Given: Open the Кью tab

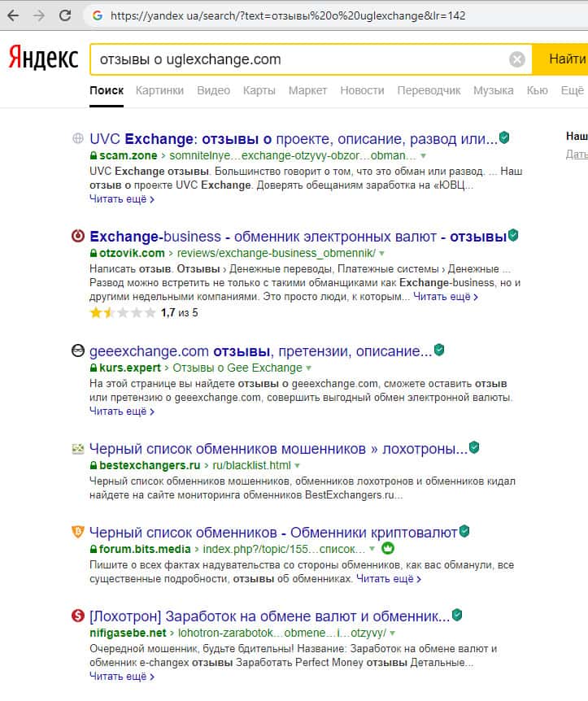Looking at the screenshot, I should point(537,91).
